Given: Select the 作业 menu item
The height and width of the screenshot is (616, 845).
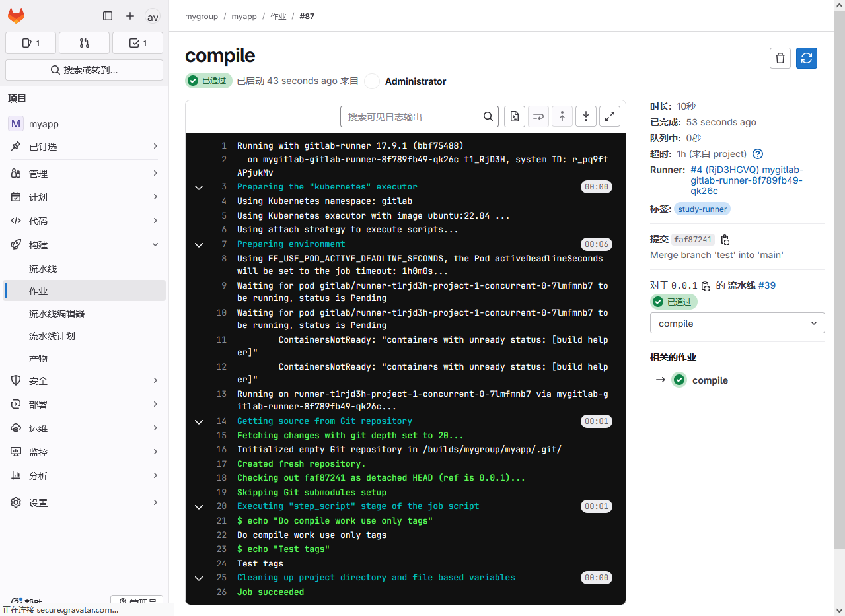Looking at the screenshot, I should pos(84,291).
